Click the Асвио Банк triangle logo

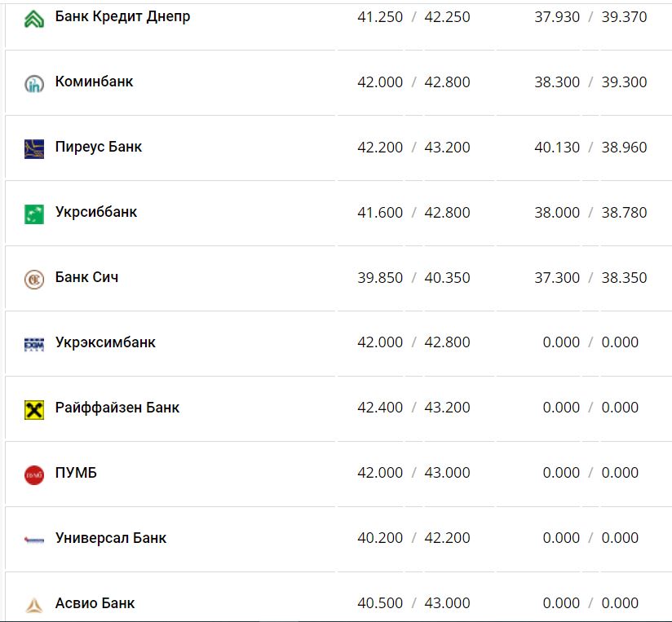(33, 605)
